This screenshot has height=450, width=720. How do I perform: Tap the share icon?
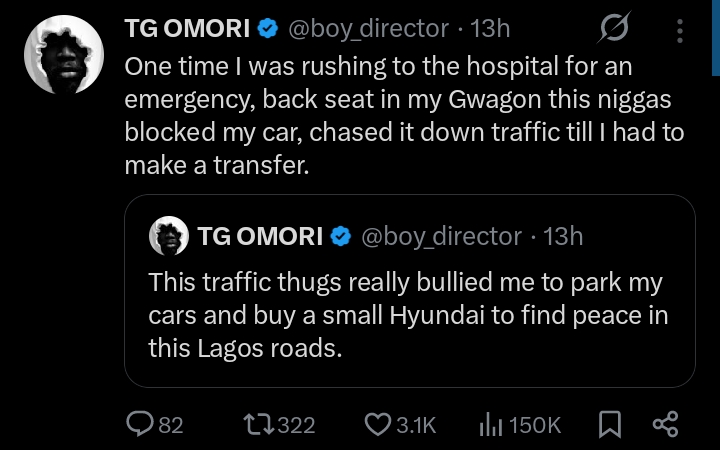pos(665,425)
